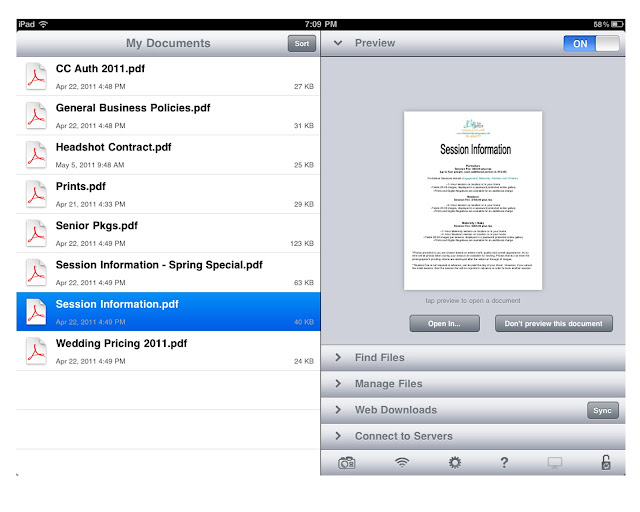The image size is (640, 512).
Task: Tap the Apr 21, 2011 4:33 PM date
Action: [x=91, y=204]
